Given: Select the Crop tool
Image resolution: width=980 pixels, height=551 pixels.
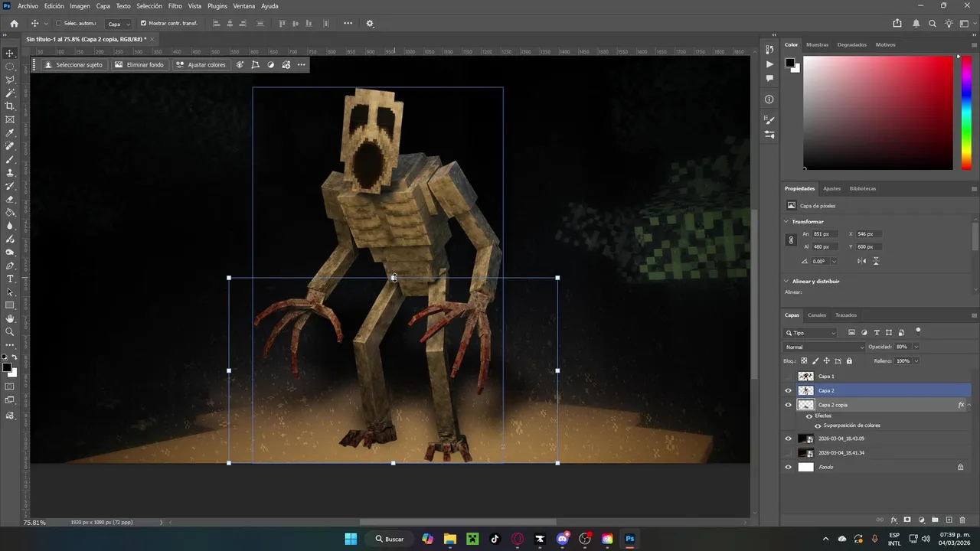Looking at the screenshot, I should click(x=10, y=106).
